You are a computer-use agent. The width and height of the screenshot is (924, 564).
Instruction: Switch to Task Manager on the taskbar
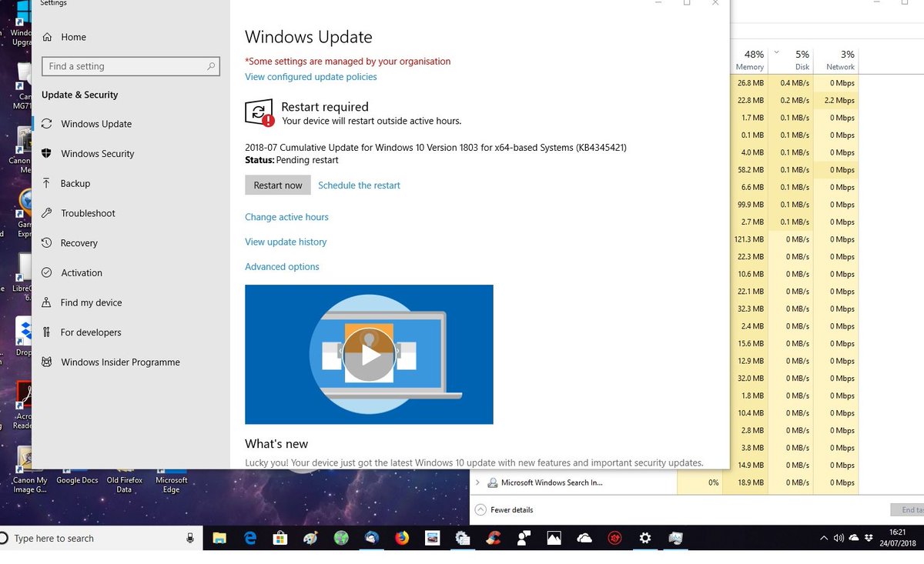pyautogui.click(x=675, y=539)
